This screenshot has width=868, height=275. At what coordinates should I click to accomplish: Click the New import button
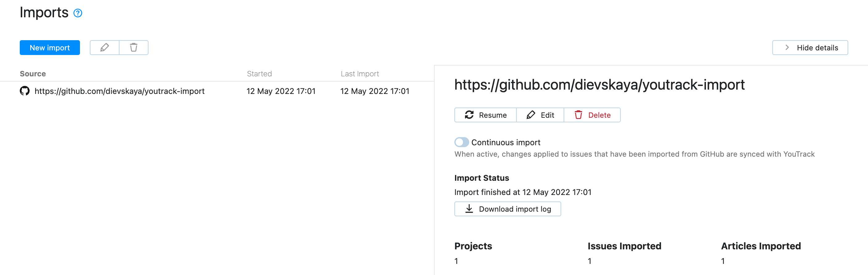coord(49,48)
